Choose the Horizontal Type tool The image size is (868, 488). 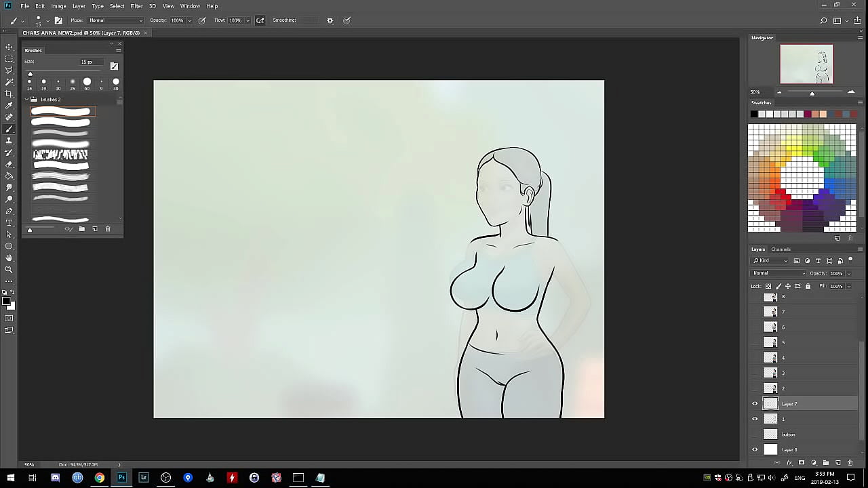coord(9,222)
